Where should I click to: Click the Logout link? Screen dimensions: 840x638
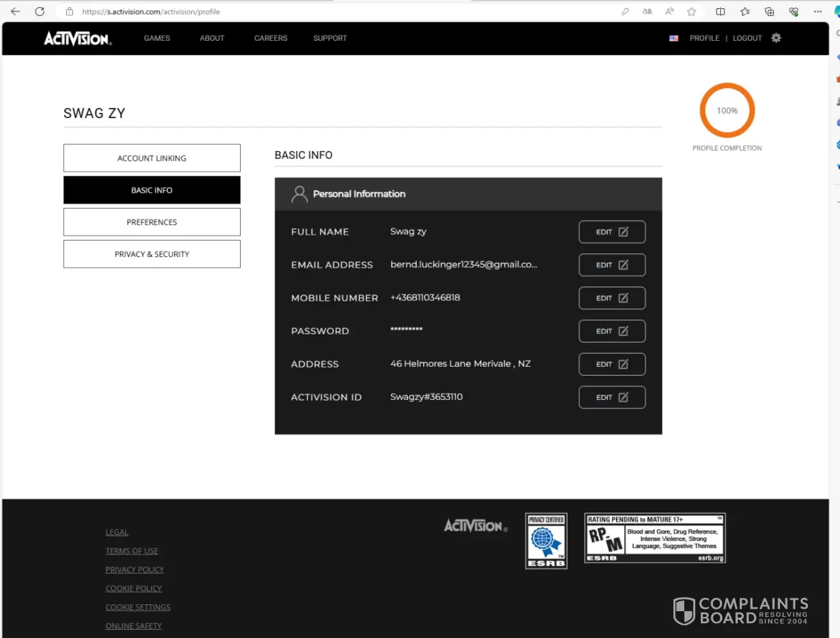[747, 38]
